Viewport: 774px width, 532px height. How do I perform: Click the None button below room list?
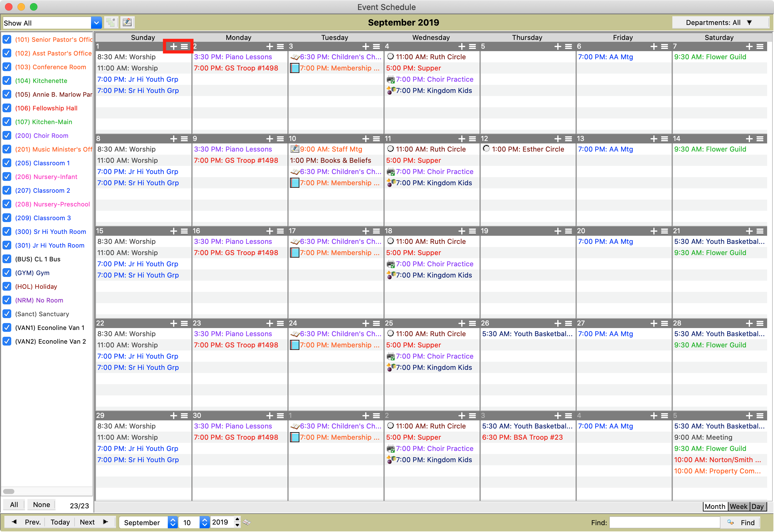tap(41, 505)
